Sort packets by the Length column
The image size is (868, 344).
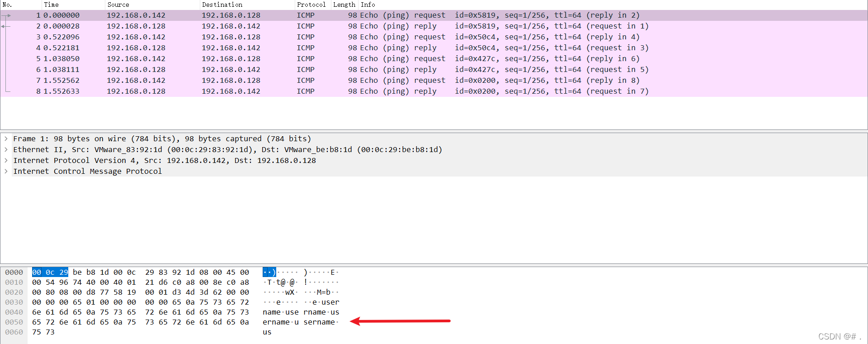pos(344,5)
